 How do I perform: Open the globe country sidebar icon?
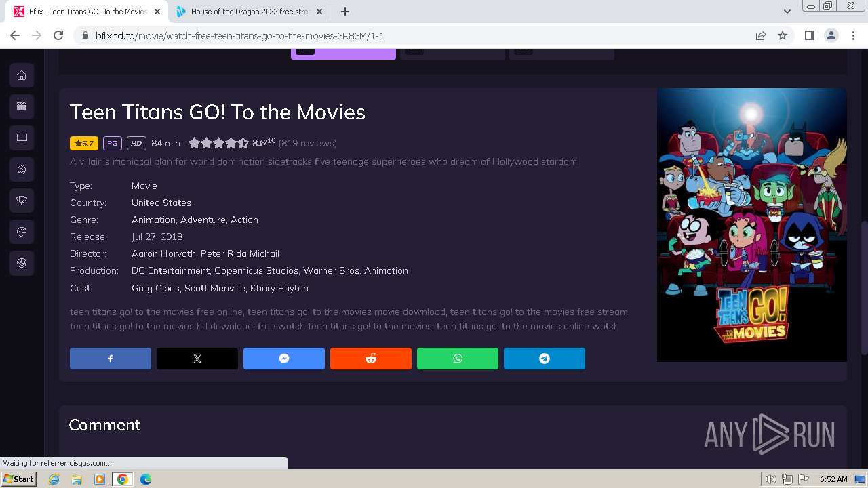[x=22, y=263]
